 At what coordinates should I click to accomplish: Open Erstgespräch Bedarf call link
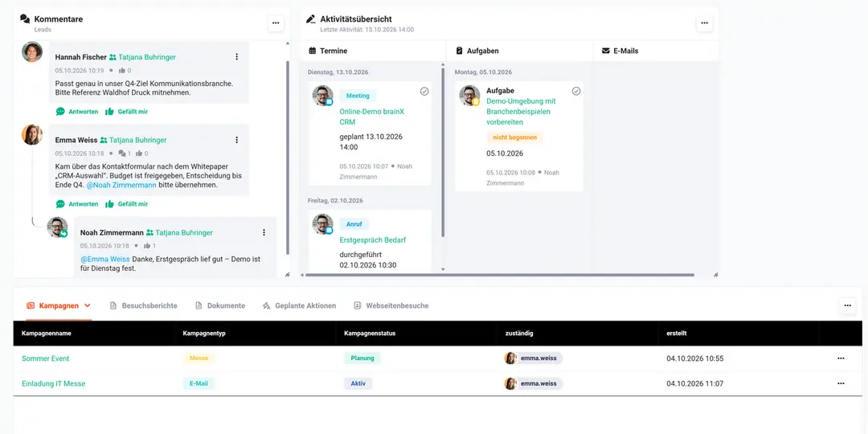(373, 240)
